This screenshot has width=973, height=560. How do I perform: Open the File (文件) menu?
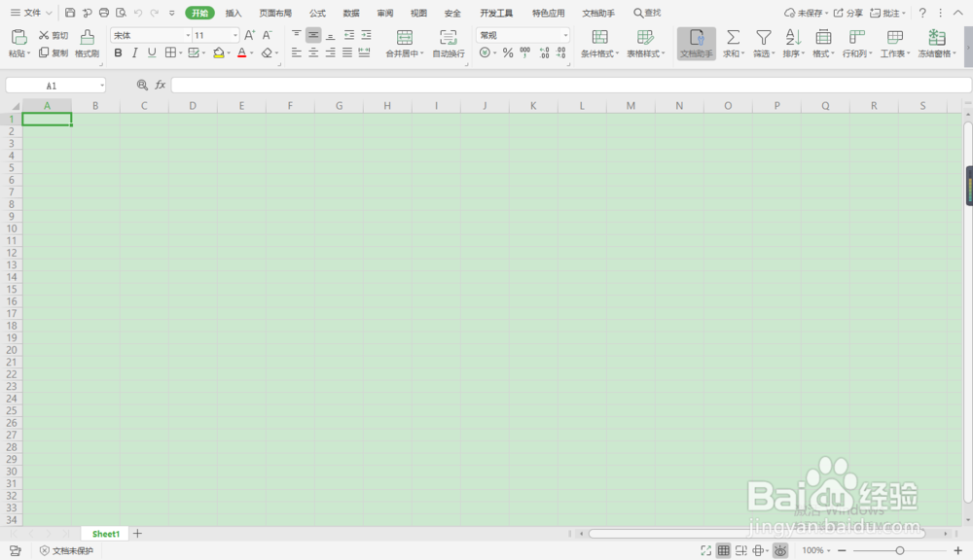pyautogui.click(x=32, y=13)
